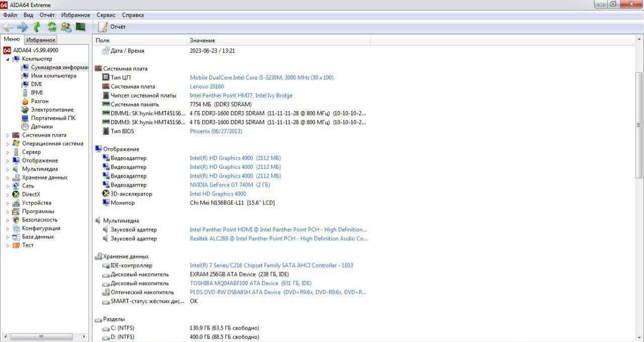This screenshot has height=342, width=644.
Task: Click the CPU icon beside Тип ЦП
Action: [106, 77]
